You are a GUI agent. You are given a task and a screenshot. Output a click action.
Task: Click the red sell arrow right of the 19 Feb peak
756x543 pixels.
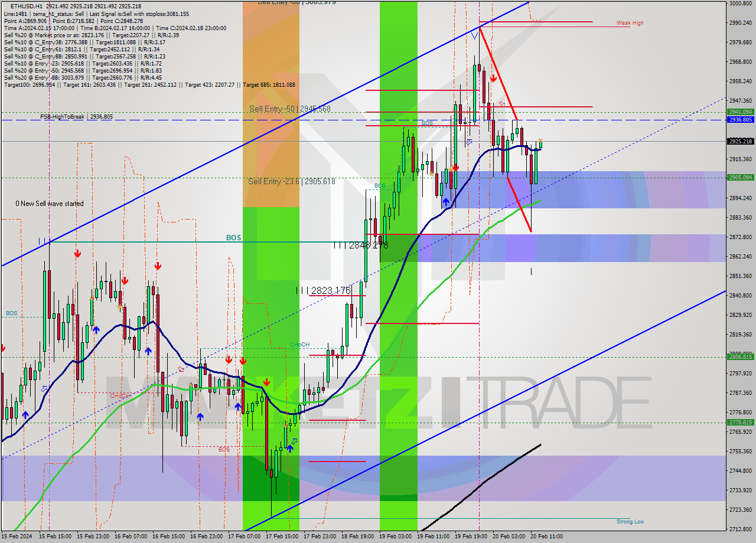pyautogui.click(x=493, y=78)
